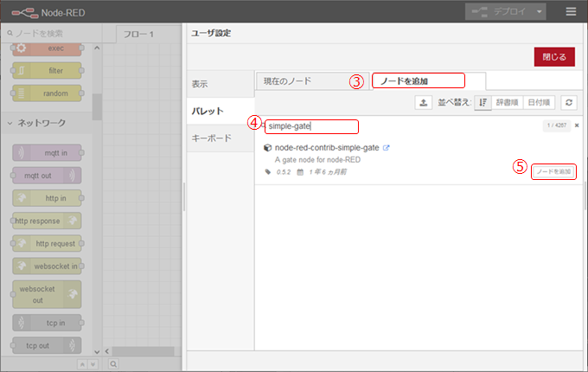Click the simple-gate search input field
Image resolution: width=588 pixels, height=372 pixels.
tap(311, 126)
